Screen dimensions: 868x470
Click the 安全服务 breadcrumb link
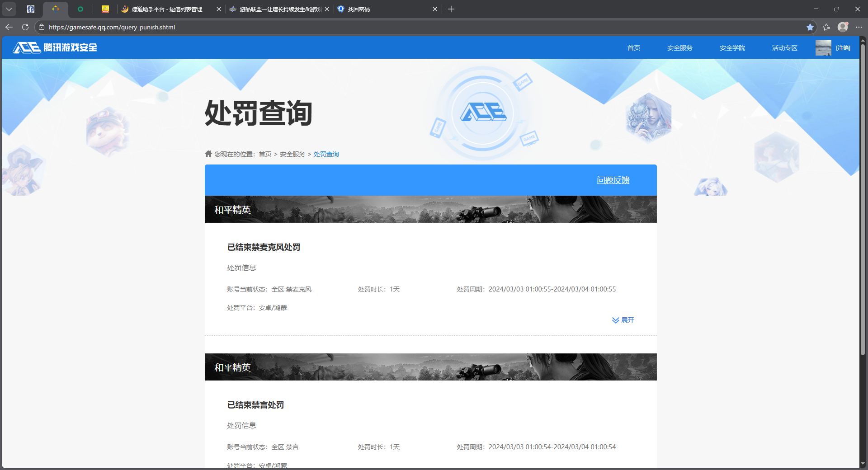click(292, 154)
